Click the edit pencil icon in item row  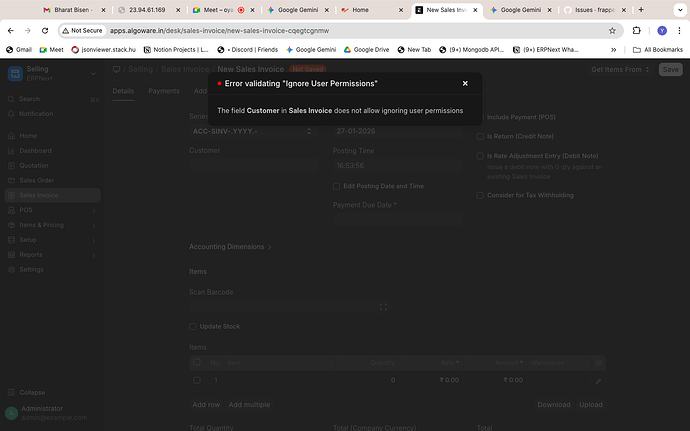pyautogui.click(x=598, y=381)
